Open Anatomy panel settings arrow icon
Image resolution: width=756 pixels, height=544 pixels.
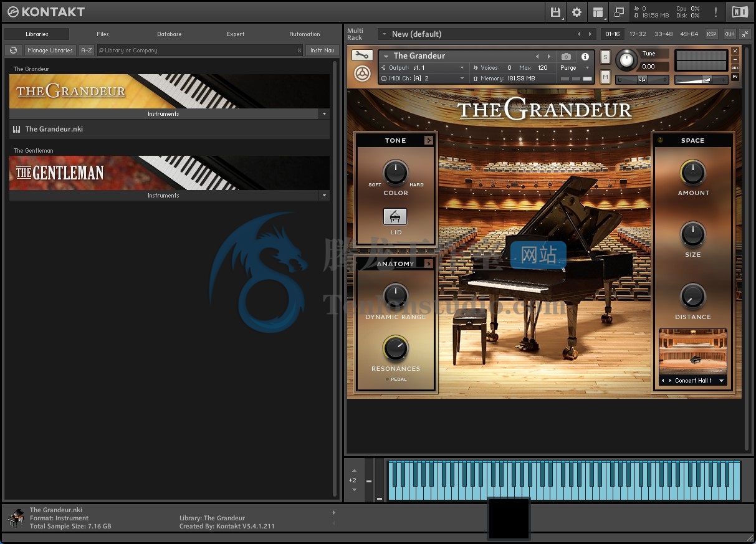[429, 264]
